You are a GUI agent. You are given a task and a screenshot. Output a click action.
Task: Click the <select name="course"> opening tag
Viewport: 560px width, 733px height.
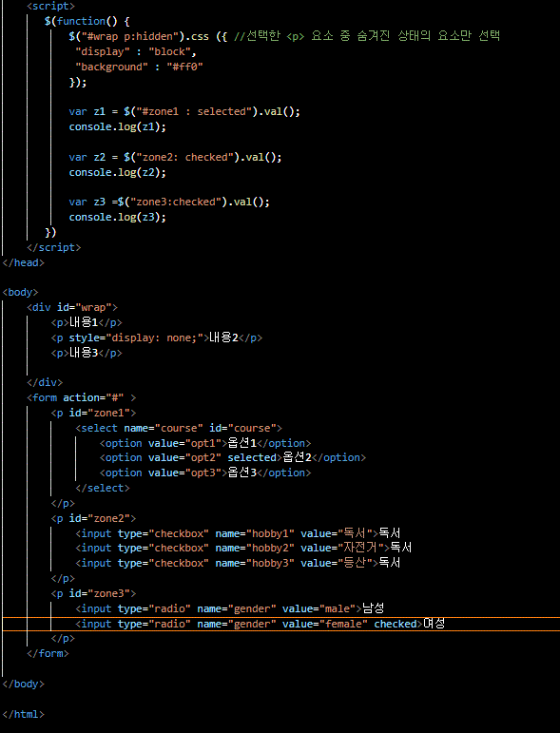(179, 428)
